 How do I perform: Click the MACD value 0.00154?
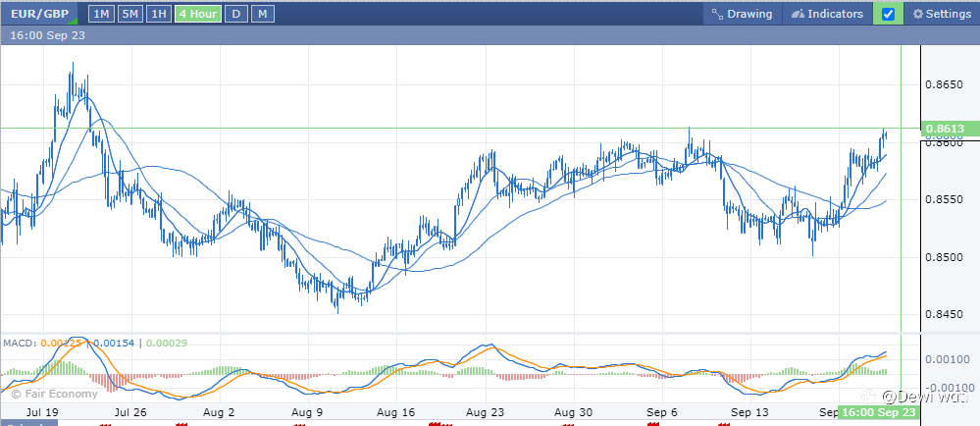click(x=113, y=343)
